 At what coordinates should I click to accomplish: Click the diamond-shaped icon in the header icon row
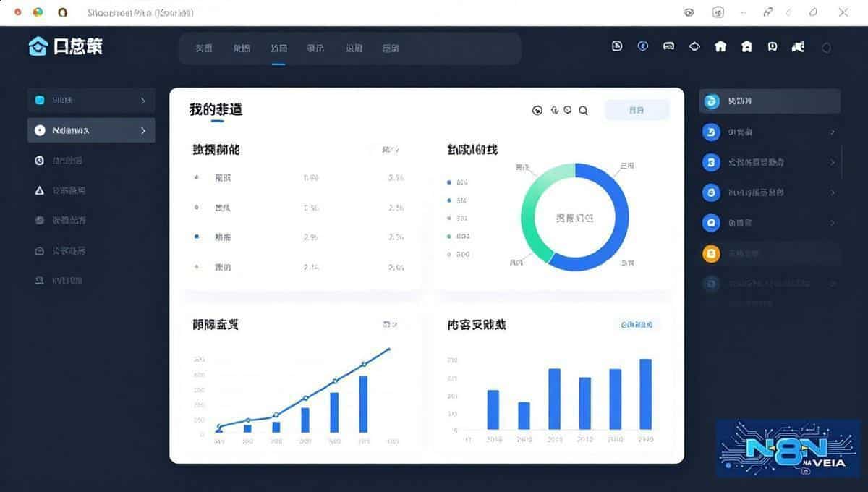click(x=694, y=46)
